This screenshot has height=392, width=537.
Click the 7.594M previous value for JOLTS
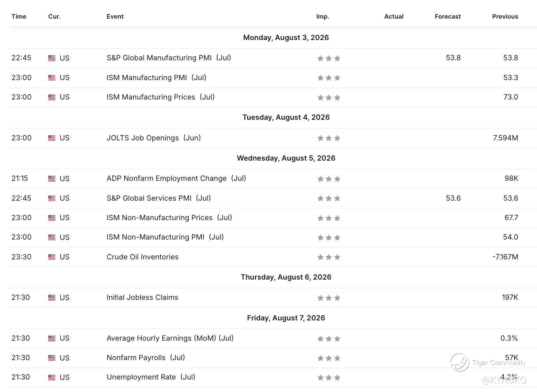505,138
